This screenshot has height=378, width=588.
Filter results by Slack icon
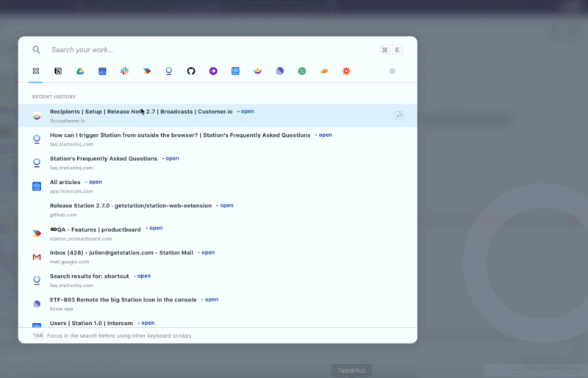[x=124, y=71]
